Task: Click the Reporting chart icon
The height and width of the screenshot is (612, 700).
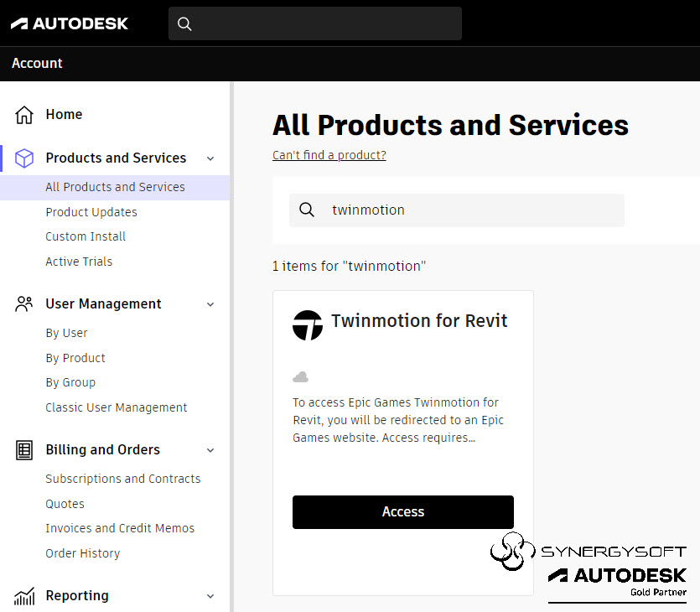Action: coord(24,596)
